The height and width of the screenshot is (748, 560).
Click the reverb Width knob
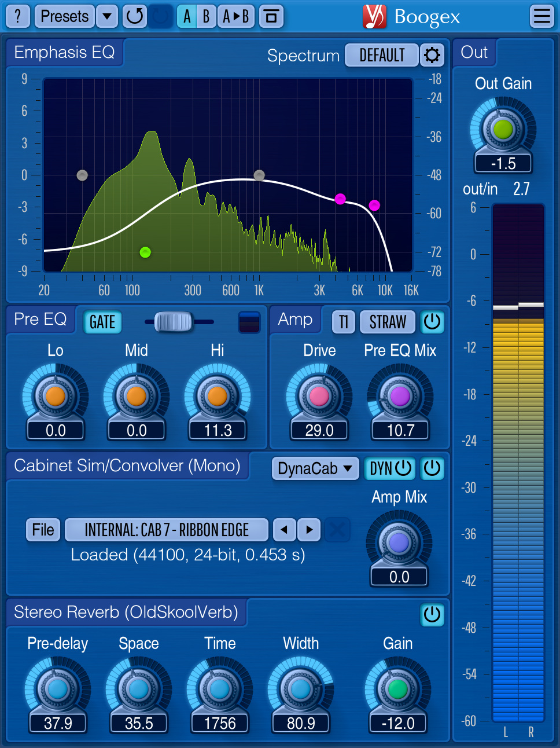301,689
